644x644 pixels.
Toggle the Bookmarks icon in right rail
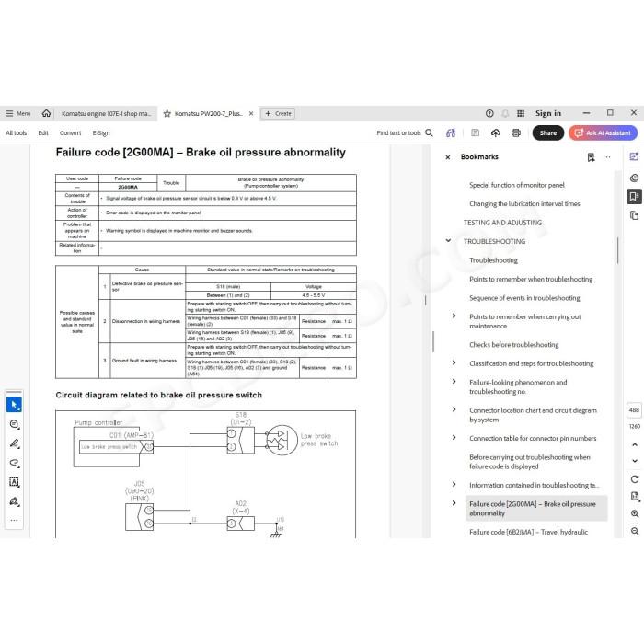click(x=634, y=196)
